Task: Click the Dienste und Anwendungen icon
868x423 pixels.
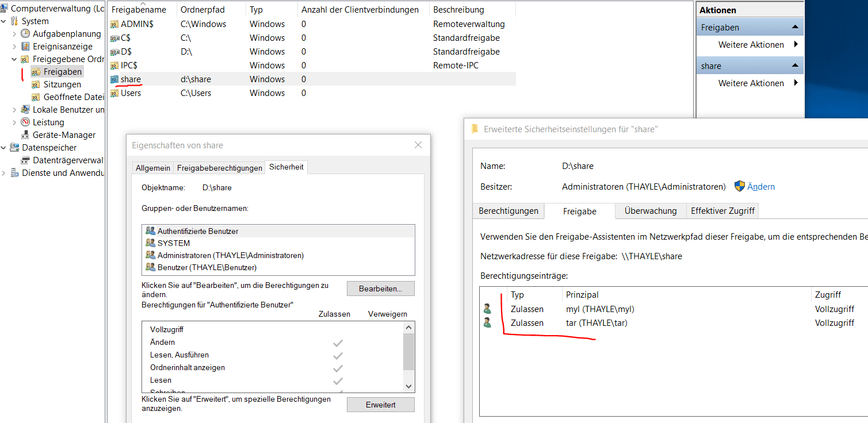Action: coord(14,173)
